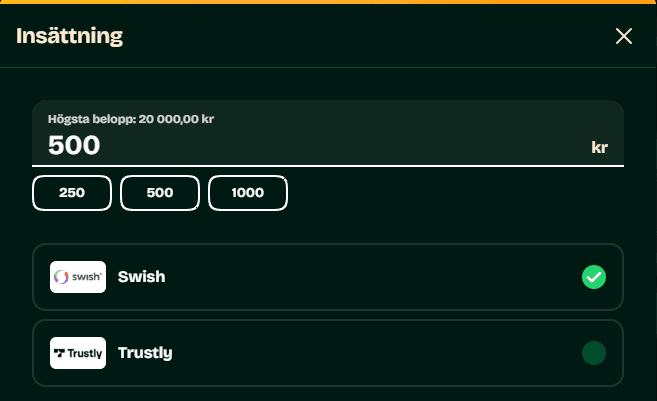The width and height of the screenshot is (657, 401).
Task: Select the empty radio circle for Trustly
Action: pyautogui.click(x=594, y=353)
